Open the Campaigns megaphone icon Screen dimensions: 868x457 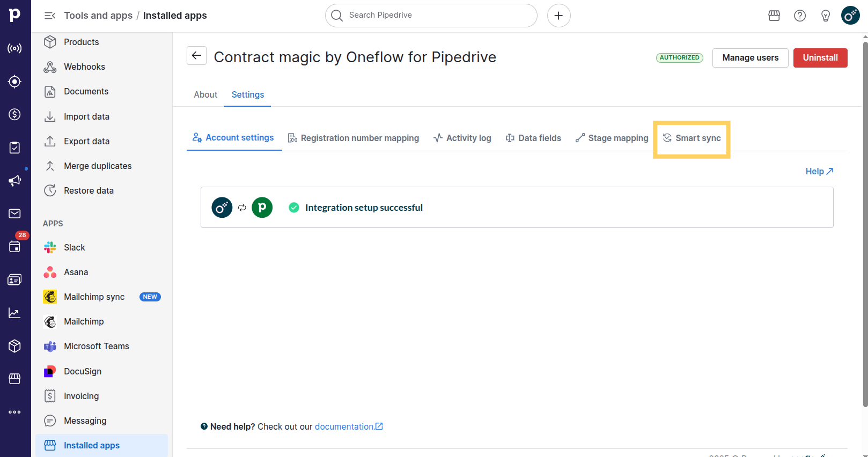14,181
